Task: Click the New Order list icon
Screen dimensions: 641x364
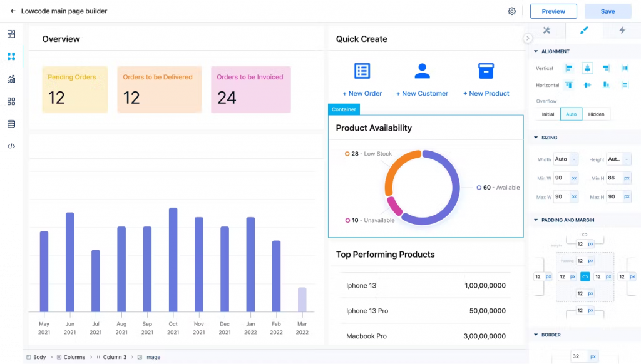Action: coord(362,71)
